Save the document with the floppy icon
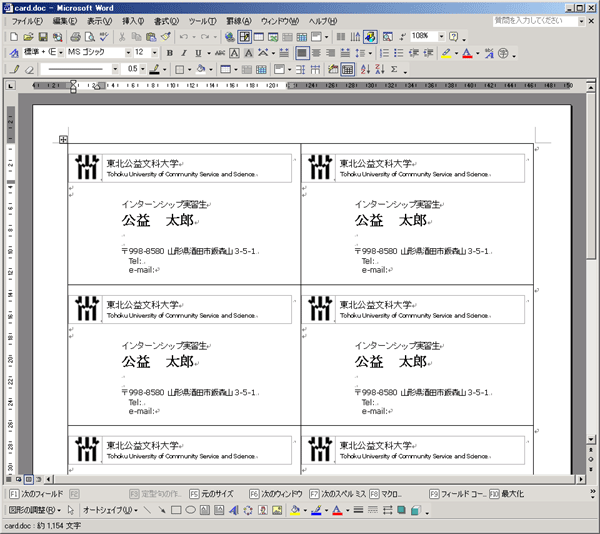Image resolution: width=600 pixels, height=534 pixels. click(x=43, y=37)
